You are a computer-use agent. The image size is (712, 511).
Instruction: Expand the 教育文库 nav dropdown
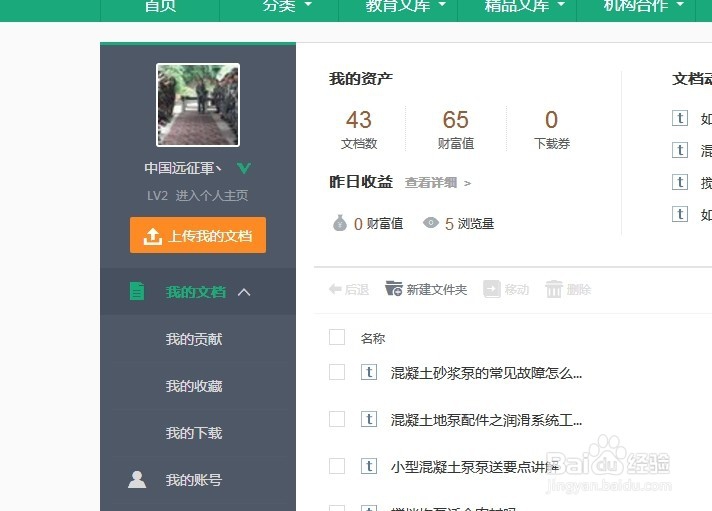405,6
